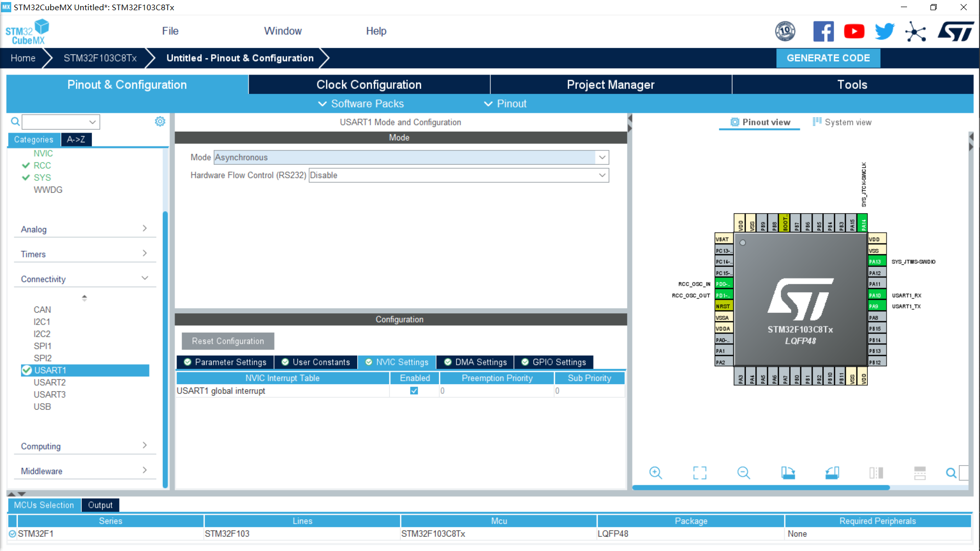Open the Twitter bird icon link
Viewport: 980px width, 551px height.
(885, 31)
